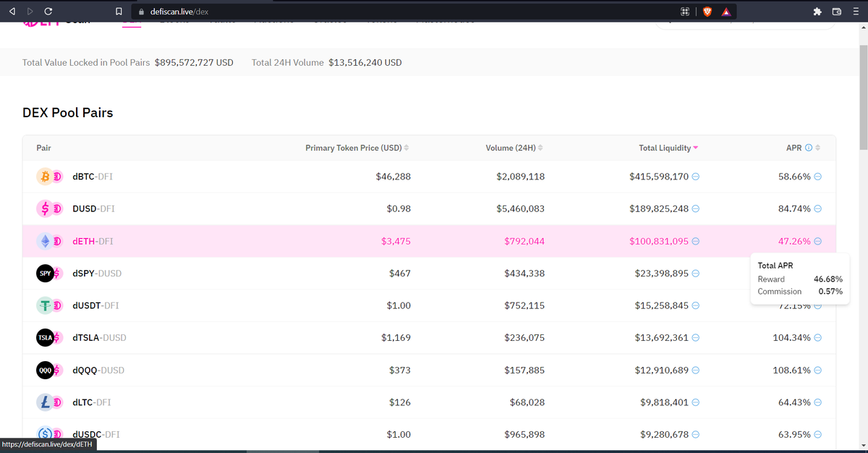Go back with the browser back arrow
The width and height of the screenshot is (868, 453).
11,12
